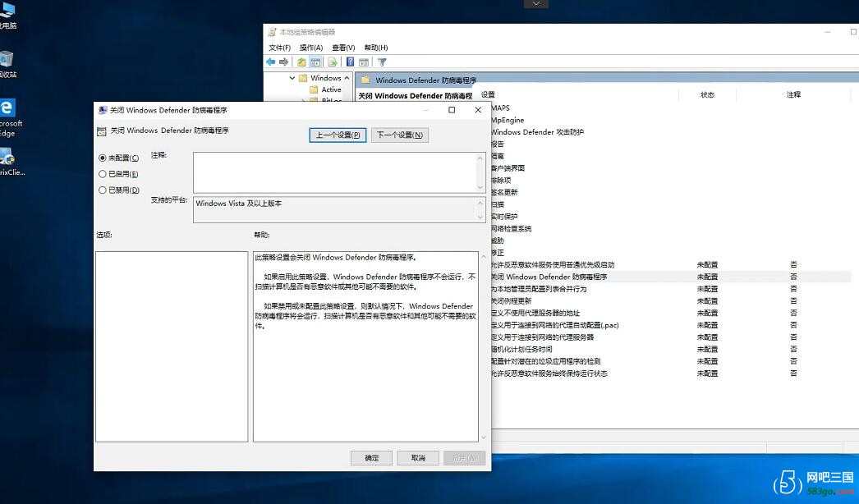The image size is (859, 504).
Task: Click the chevron-down tab at top of screen
Action: [536, 4]
